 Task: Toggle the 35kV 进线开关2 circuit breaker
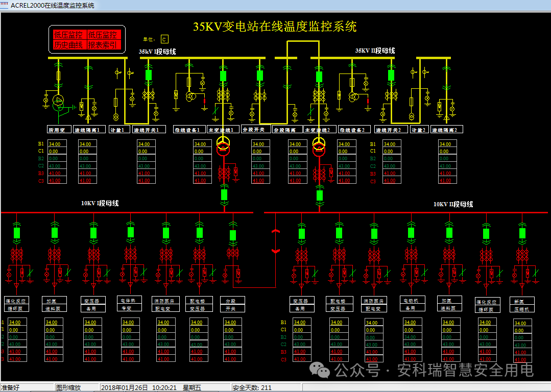click(391, 75)
